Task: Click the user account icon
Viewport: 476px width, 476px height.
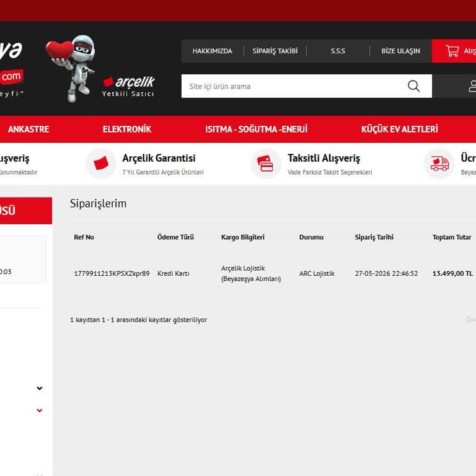Action: 472,86
